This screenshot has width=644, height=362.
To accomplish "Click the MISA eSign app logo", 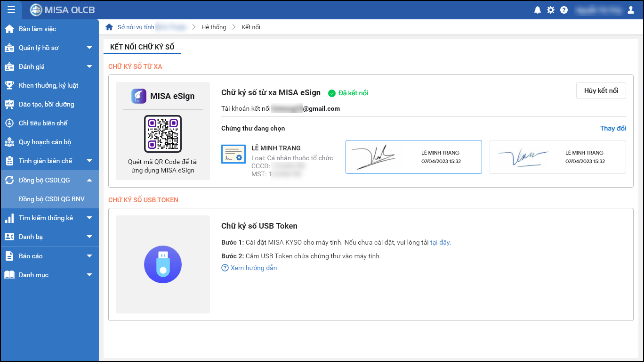I will [x=139, y=96].
